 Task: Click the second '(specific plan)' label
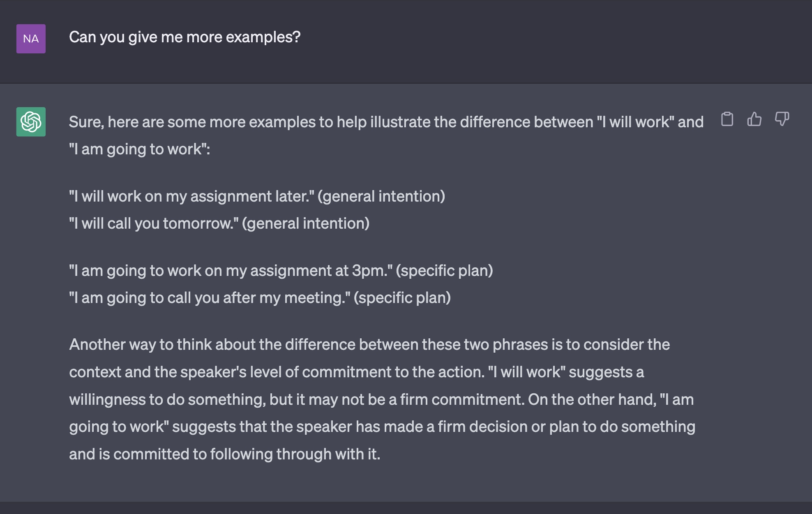pos(402,298)
